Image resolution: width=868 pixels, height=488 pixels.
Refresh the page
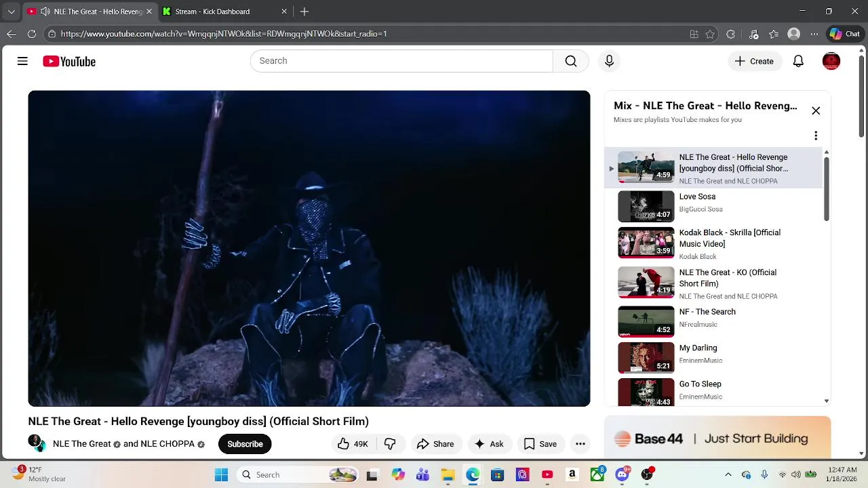(x=32, y=34)
